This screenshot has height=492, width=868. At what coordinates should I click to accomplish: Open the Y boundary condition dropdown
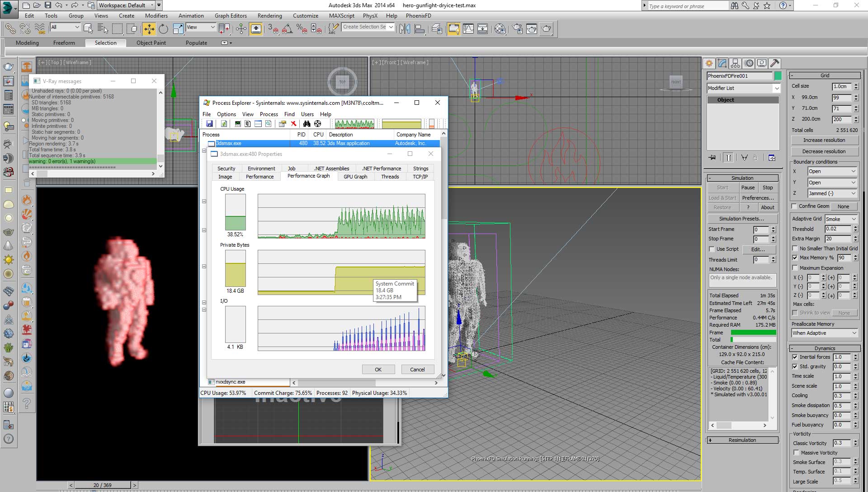point(832,183)
